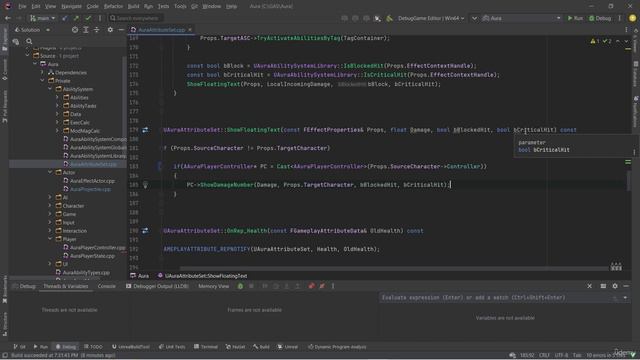Click the Search everywhere field

click(x=136, y=18)
